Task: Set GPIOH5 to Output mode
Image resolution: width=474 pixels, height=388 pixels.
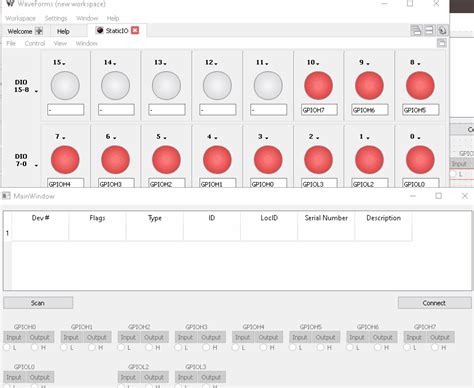Action: coord(325,337)
